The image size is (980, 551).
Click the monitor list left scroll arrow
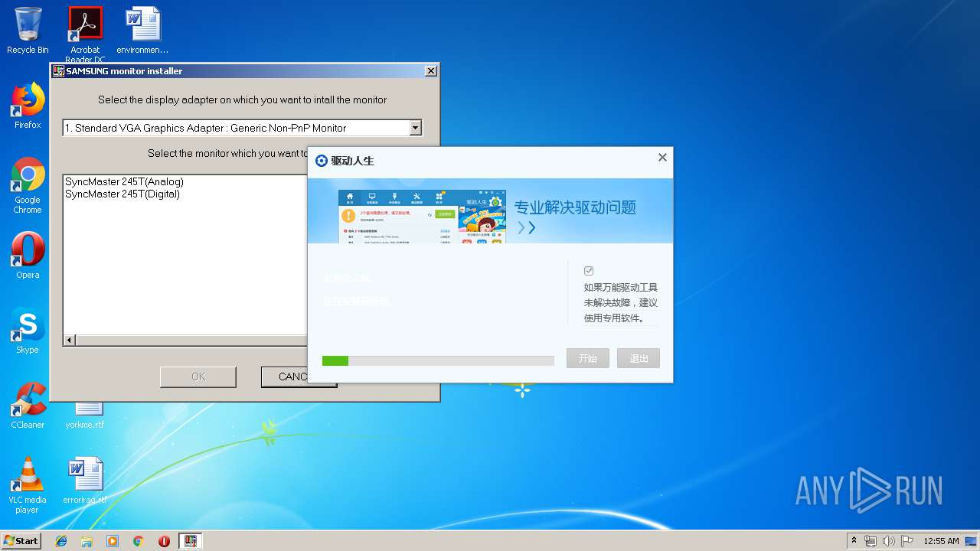click(x=69, y=340)
